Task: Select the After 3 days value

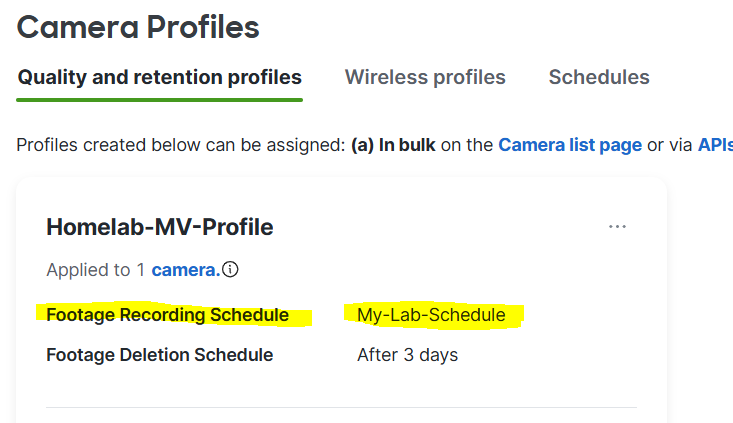Action: (x=407, y=355)
